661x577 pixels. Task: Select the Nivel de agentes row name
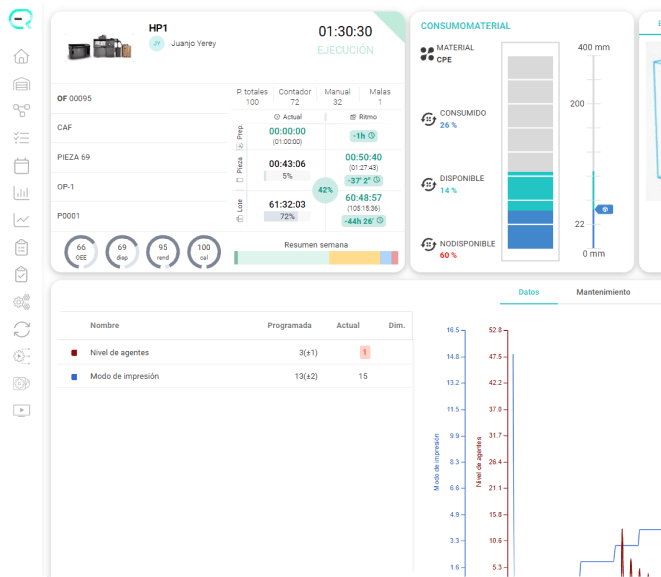119,353
